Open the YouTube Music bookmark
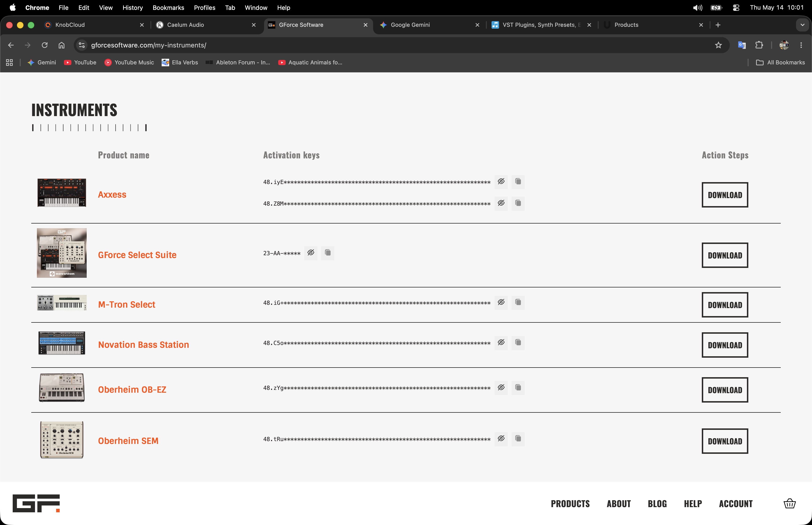The image size is (812, 525). coord(129,62)
